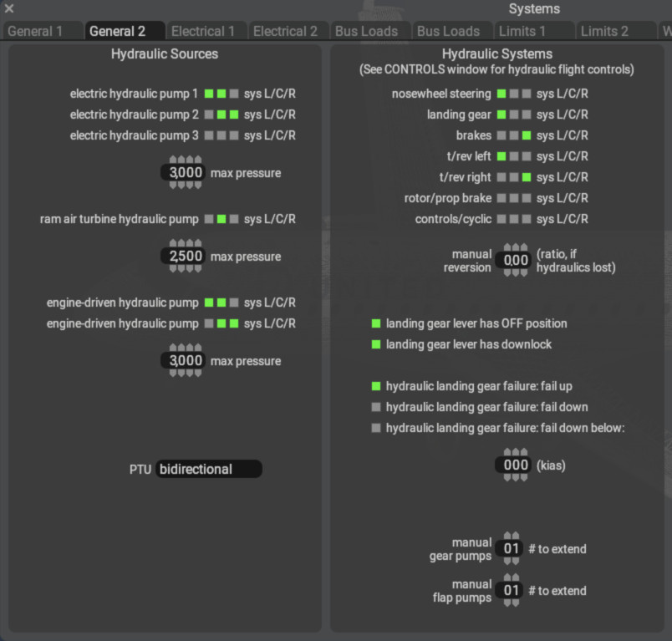
Task: Click the manual flap pumps value field
Action: click(512, 591)
